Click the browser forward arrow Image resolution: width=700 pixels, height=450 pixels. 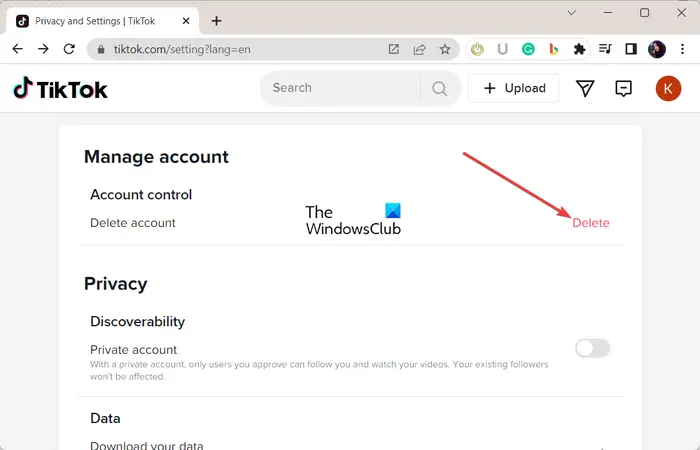pos(43,49)
